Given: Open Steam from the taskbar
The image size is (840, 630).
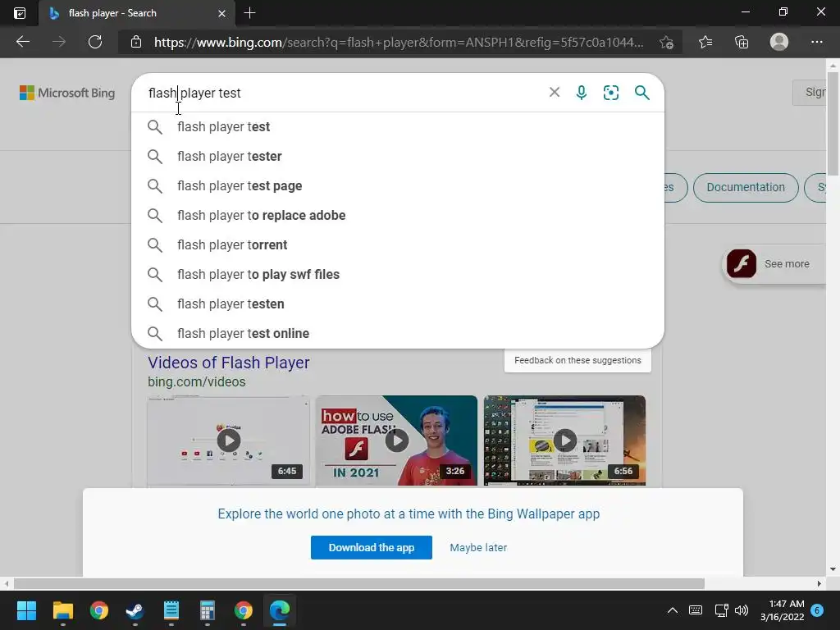Looking at the screenshot, I should [135, 610].
